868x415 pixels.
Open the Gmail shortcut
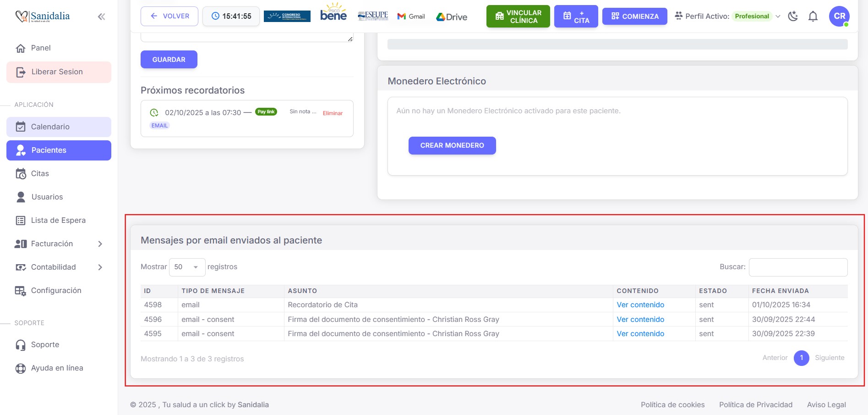pos(411,17)
